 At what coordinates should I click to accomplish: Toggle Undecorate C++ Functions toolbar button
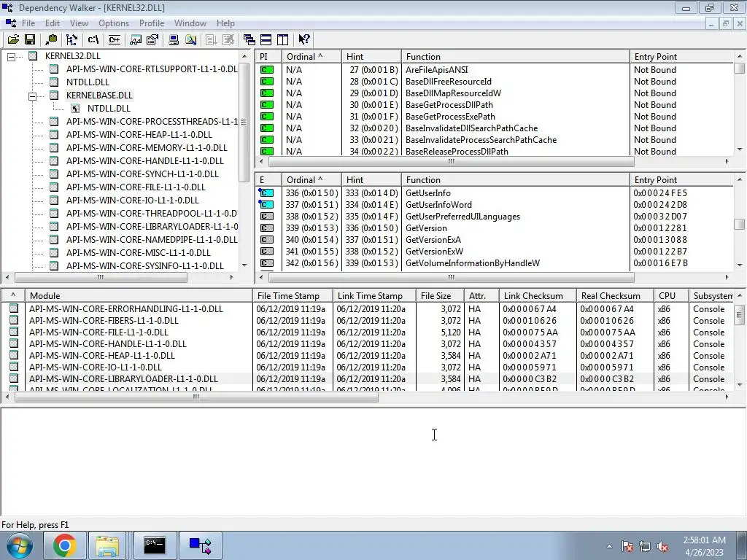click(115, 39)
